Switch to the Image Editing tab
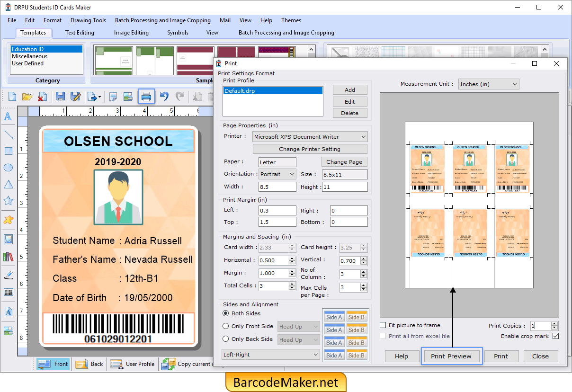Image resolution: width=572 pixels, height=392 pixels. pos(131,33)
